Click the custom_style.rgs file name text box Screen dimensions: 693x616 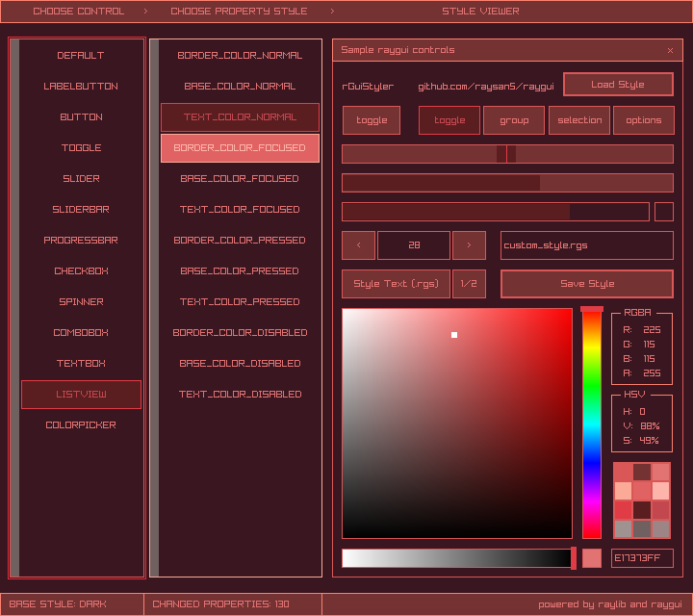pyautogui.click(x=586, y=245)
